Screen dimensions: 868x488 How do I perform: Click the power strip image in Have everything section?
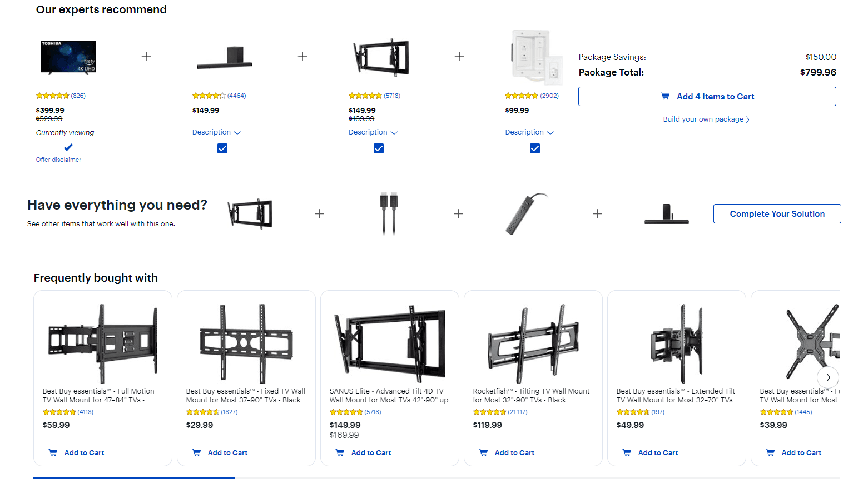tap(527, 214)
